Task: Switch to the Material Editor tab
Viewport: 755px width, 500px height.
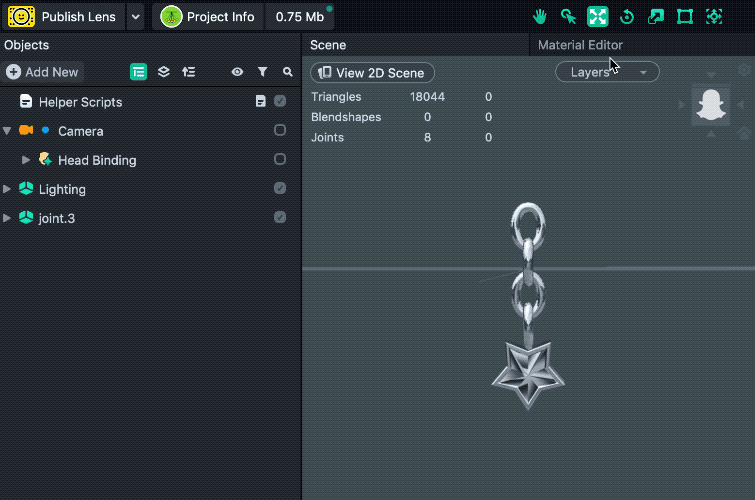Action: point(580,45)
